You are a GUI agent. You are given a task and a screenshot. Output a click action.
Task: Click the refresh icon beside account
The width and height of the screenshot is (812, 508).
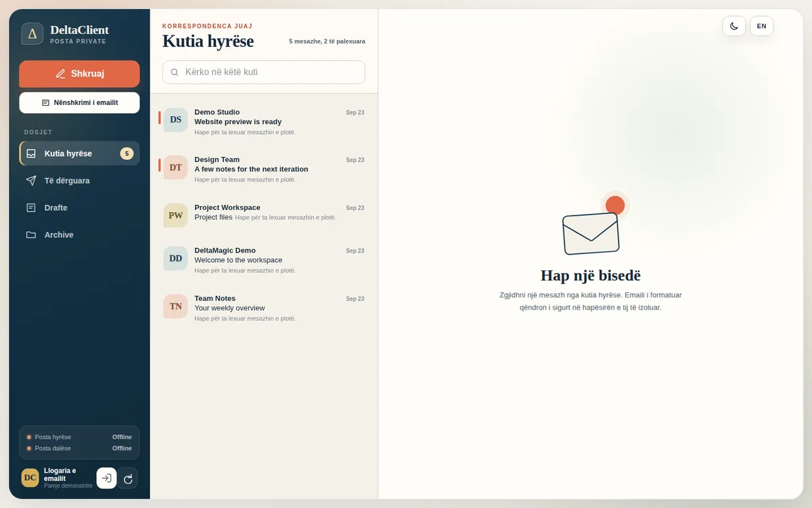(x=128, y=478)
